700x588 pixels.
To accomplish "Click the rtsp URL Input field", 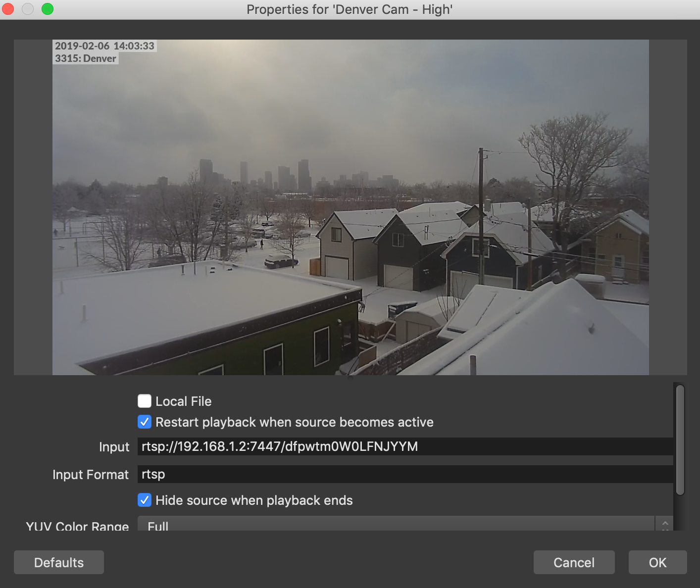I will tap(404, 446).
